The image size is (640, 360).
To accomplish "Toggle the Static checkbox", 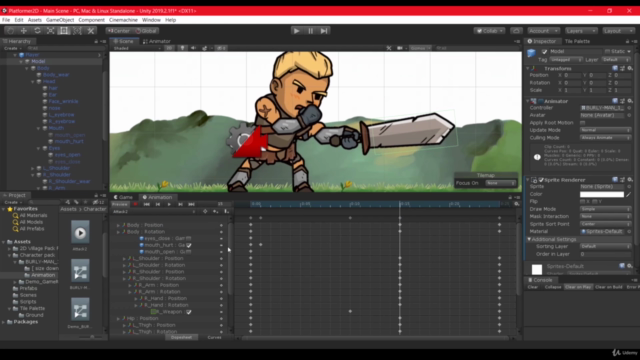I will click(x=607, y=51).
